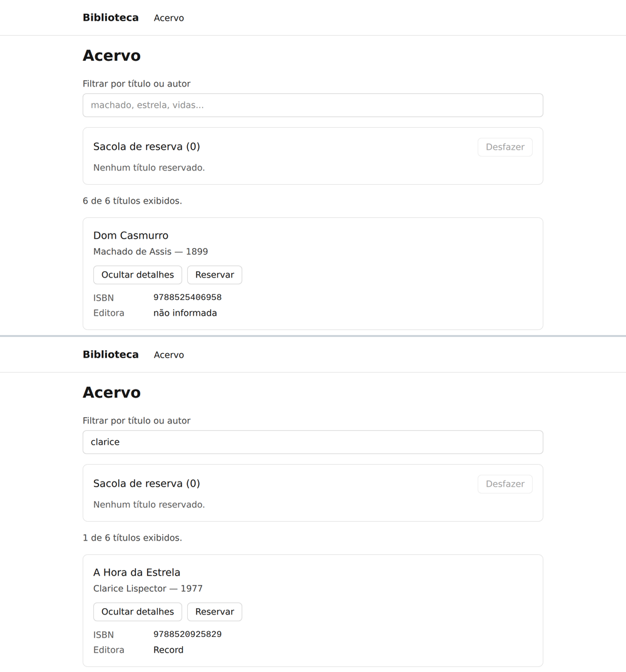Select the Dom Casmurro title
Viewport: 626px width, 672px height.
click(131, 235)
